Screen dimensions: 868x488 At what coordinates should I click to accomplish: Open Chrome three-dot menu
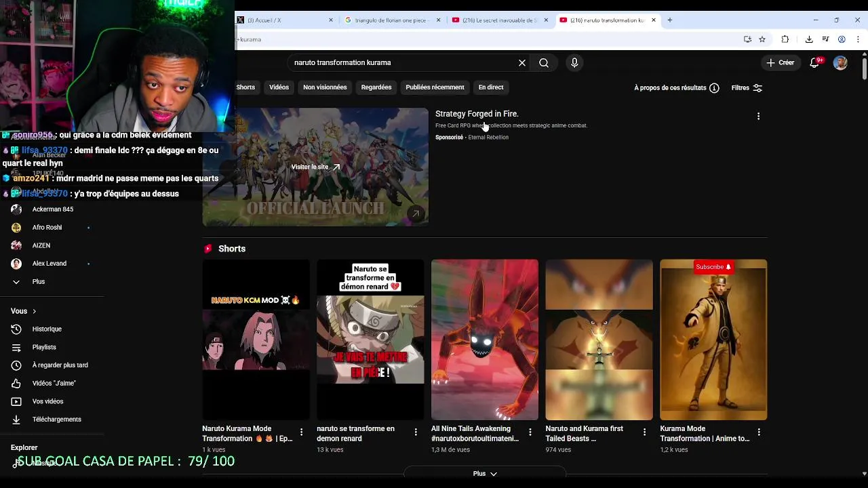(858, 39)
